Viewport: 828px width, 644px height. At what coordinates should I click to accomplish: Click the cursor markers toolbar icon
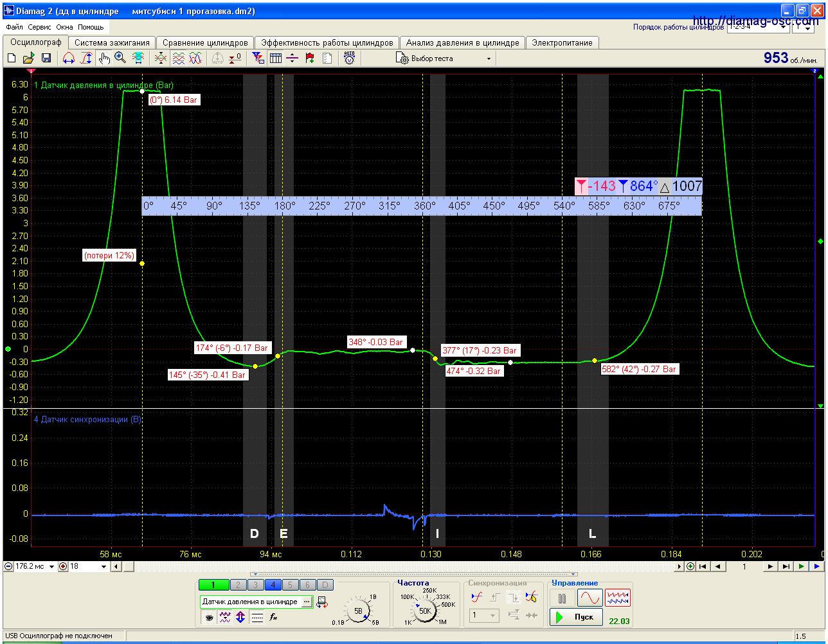point(258,58)
